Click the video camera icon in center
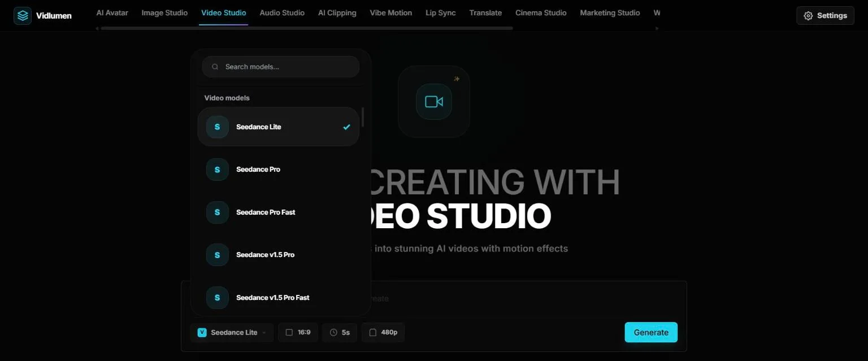Screen dimensions: 868x361 [x=434, y=102]
